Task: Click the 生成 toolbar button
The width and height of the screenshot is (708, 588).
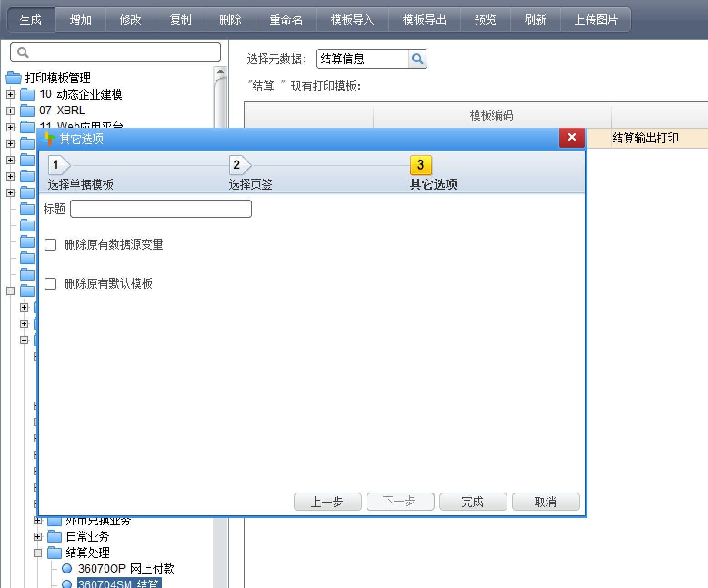Action: (x=31, y=20)
